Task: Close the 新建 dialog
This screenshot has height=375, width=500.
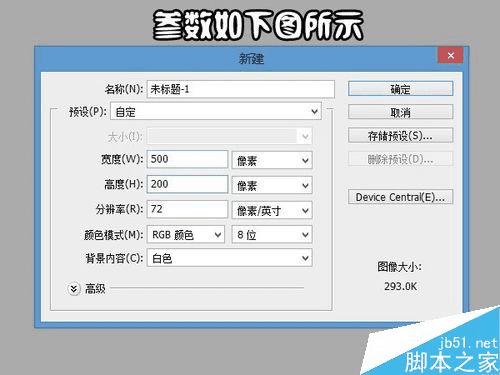Action: pos(450,55)
